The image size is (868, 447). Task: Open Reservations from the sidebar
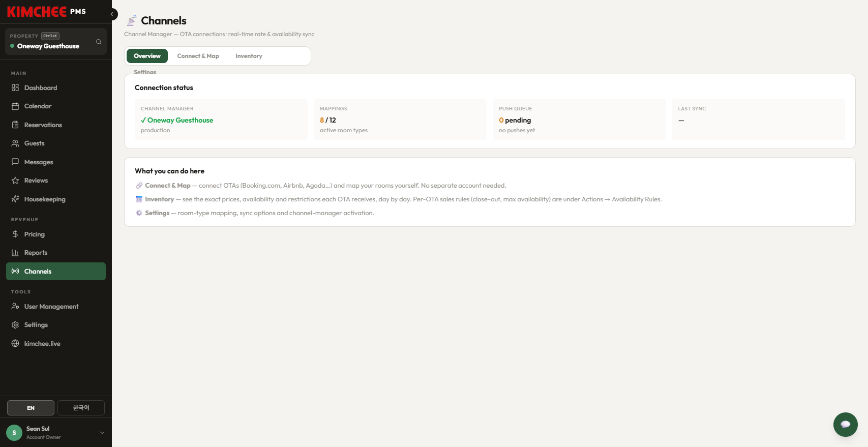tap(56, 125)
